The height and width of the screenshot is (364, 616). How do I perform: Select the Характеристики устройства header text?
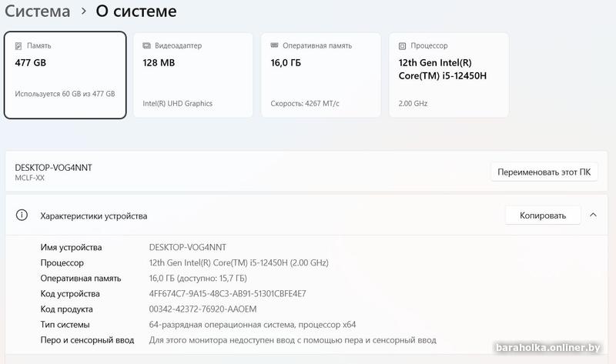(93, 216)
